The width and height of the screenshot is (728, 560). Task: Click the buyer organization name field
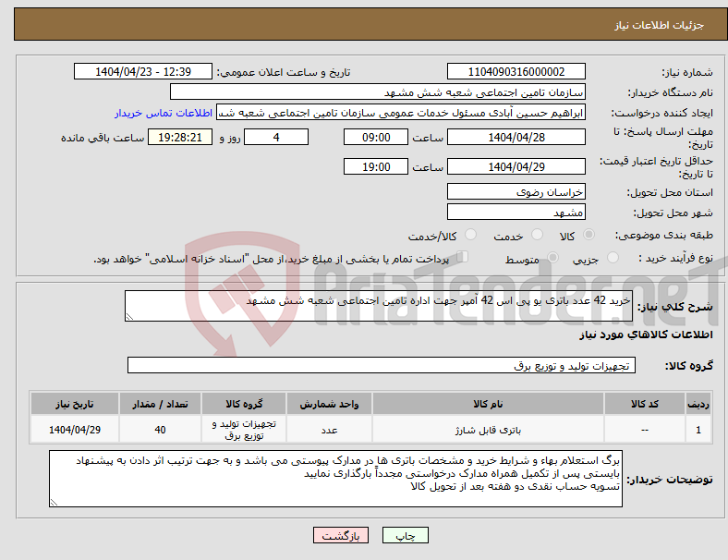pyautogui.click(x=378, y=91)
